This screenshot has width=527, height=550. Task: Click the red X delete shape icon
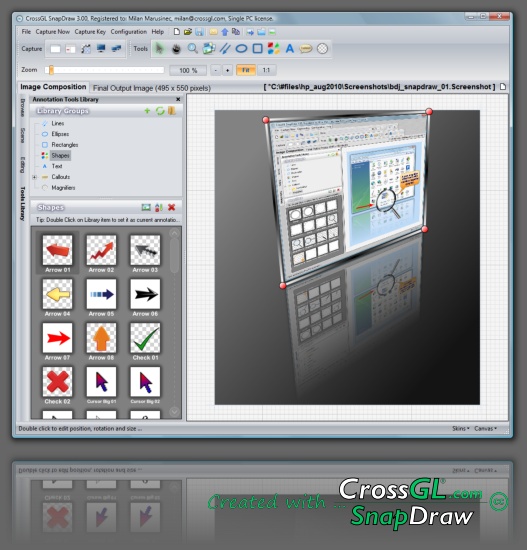(172, 207)
